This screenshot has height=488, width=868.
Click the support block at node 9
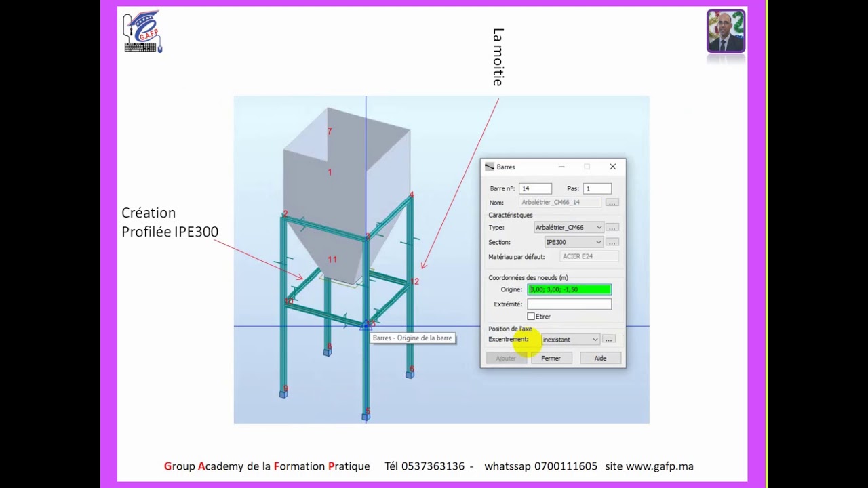(x=283, y=394)
